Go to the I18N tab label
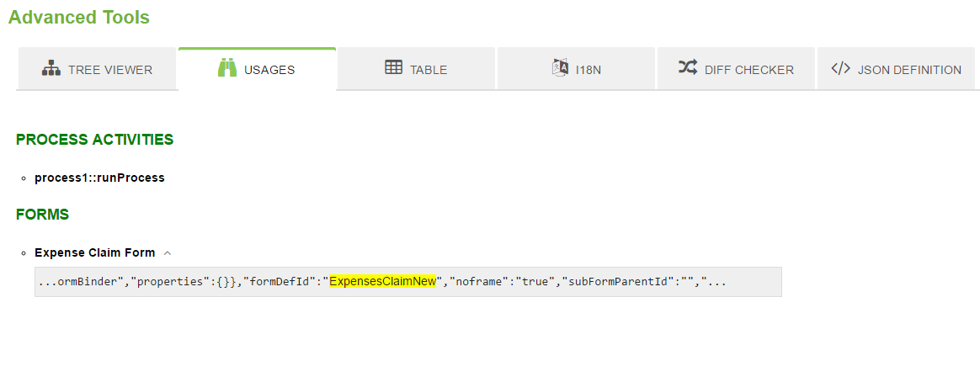 point(589,70)
